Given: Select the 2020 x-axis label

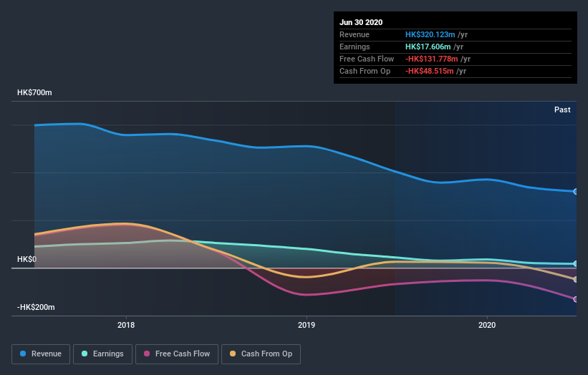Looking at the screenshot, I should pos(487,325).
